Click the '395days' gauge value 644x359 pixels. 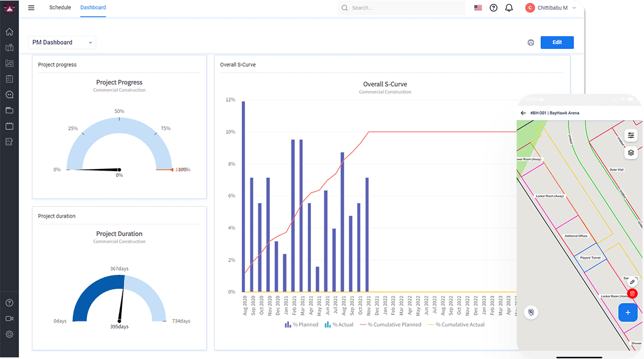[x=120, y=326]
